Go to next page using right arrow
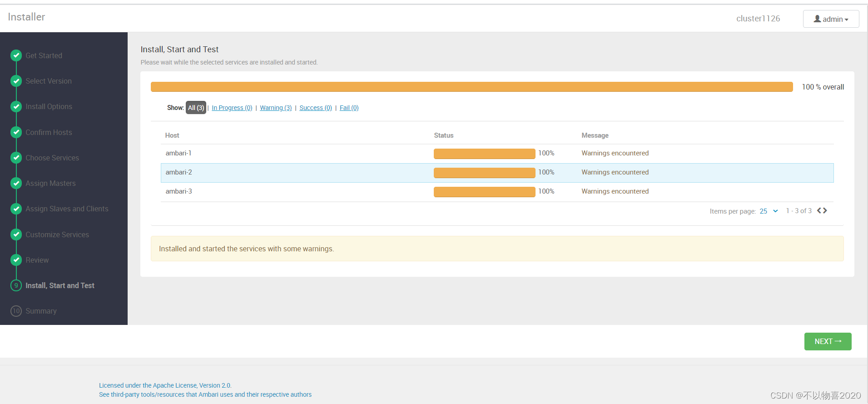 click(825, 210)
